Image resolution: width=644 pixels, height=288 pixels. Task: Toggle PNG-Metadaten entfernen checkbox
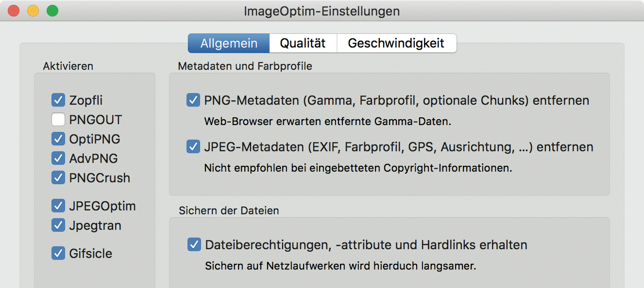click(193, 100)
